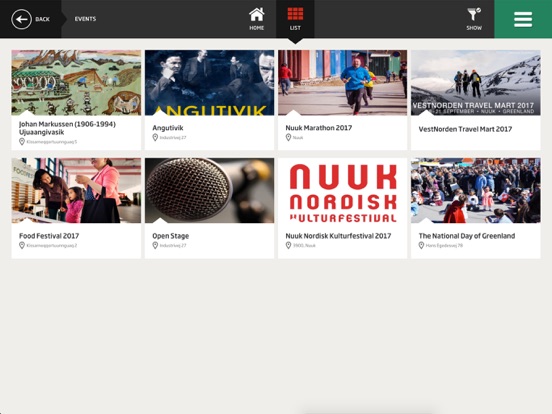
Task: Select the VestNorden Travel Mart 2017 title
Action: (465, 129)
